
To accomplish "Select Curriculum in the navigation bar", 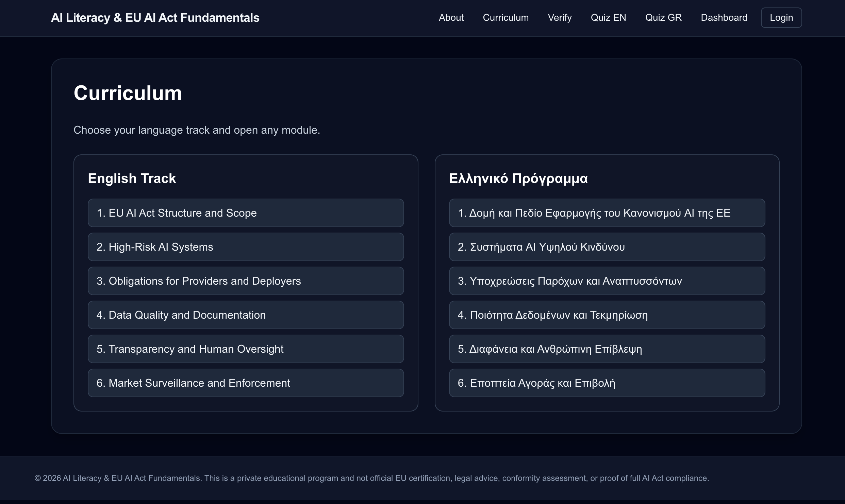I will [506, 17].
